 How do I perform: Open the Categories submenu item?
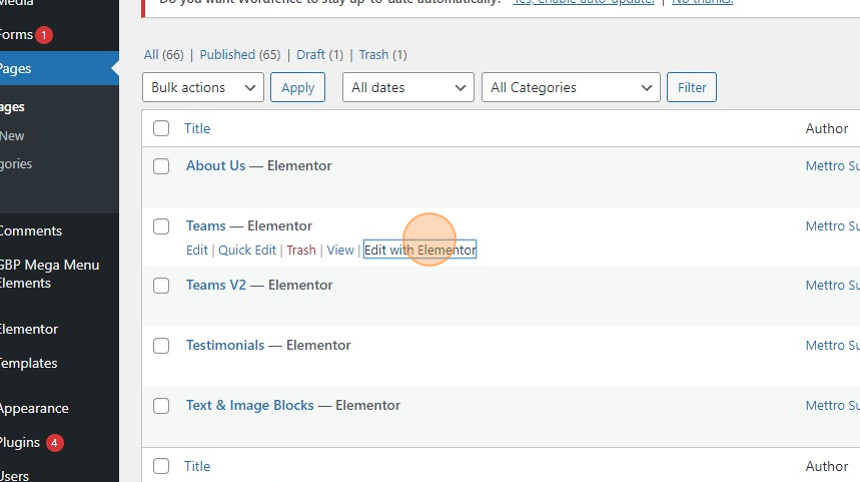point(16,164)
